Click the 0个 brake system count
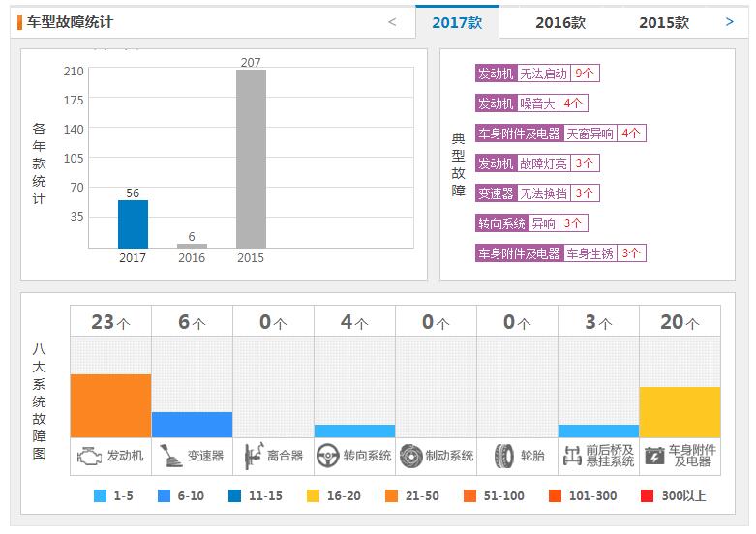Viewport: 756px width, 534px height. tap(436, 322)
